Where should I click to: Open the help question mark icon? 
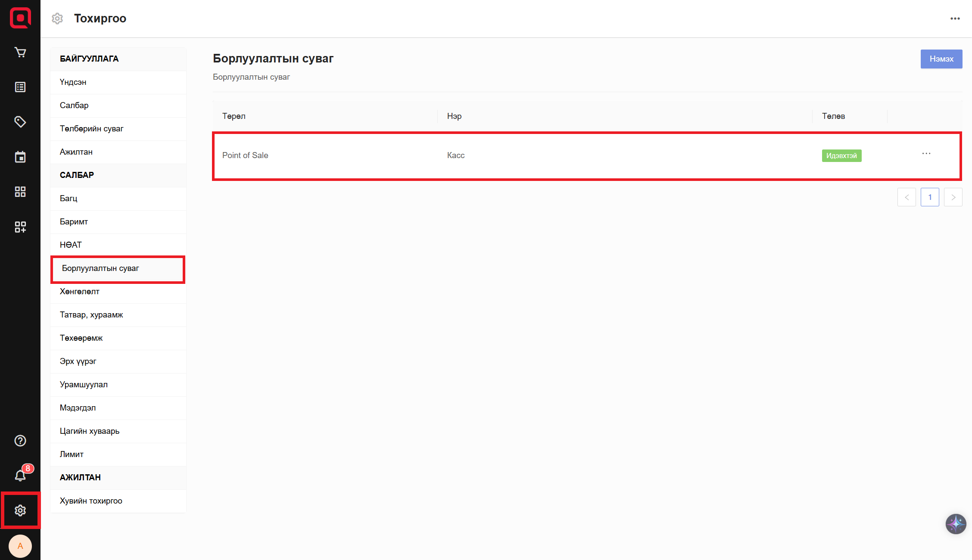tap(20, 441)
